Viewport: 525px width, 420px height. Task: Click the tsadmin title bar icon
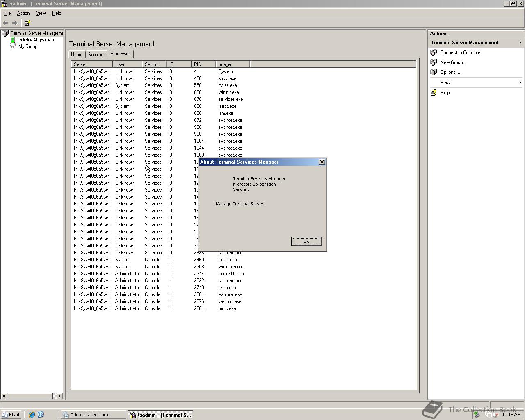click(4, 3)
